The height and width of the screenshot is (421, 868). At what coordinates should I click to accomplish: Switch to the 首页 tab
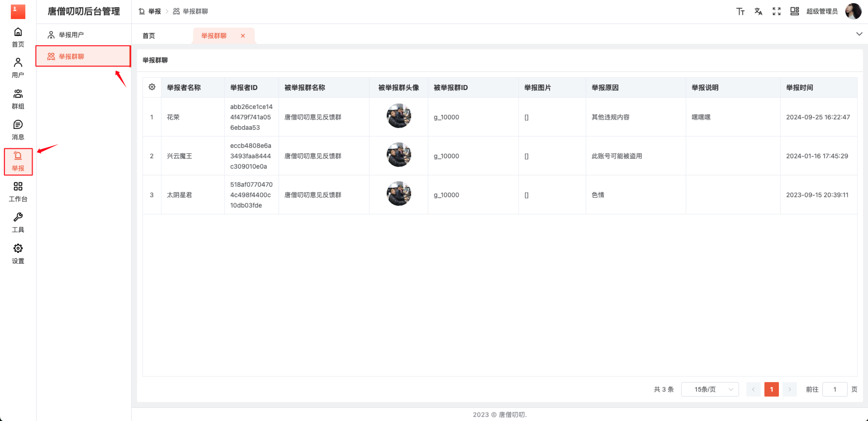(148, 35)
